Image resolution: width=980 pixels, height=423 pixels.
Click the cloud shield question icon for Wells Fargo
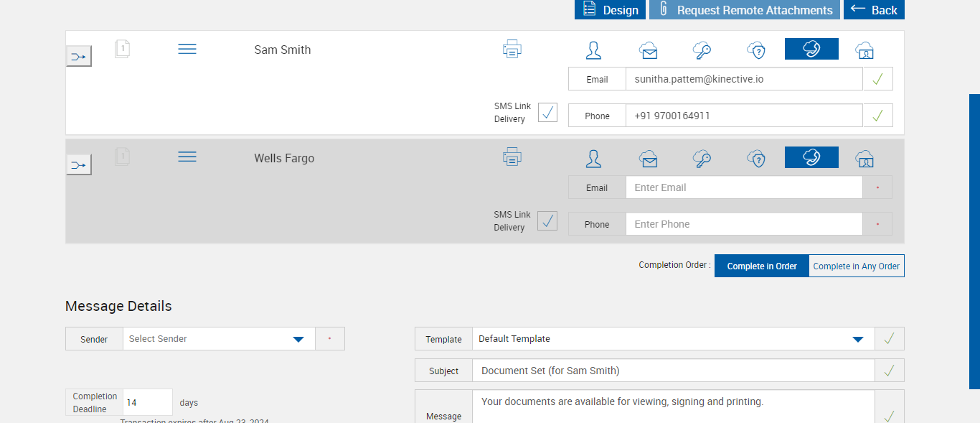[x=756, y=159]
